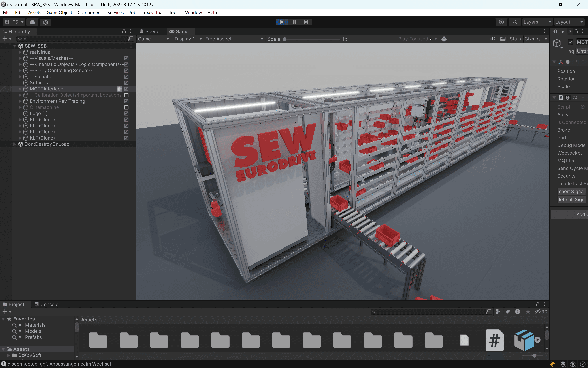588x368 pixels.
Task: Toggle the Game view debugger bug icon
Action: point(444,39)
